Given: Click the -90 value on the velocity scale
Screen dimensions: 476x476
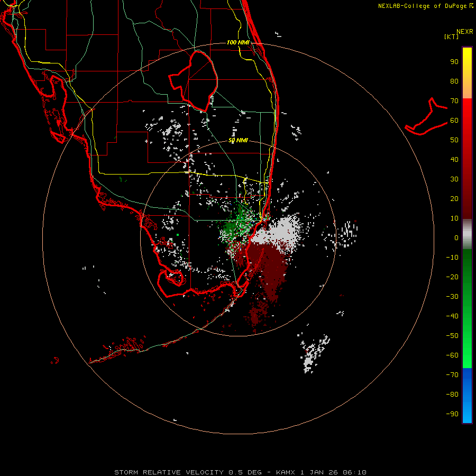Looking at the screenshot, I should [x=452, y=414].
